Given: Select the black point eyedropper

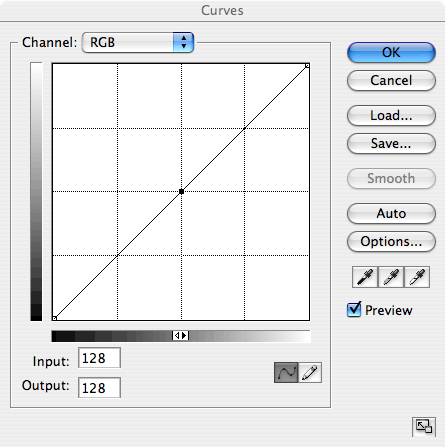Looking at the screenshot, I should pos(365,277).
